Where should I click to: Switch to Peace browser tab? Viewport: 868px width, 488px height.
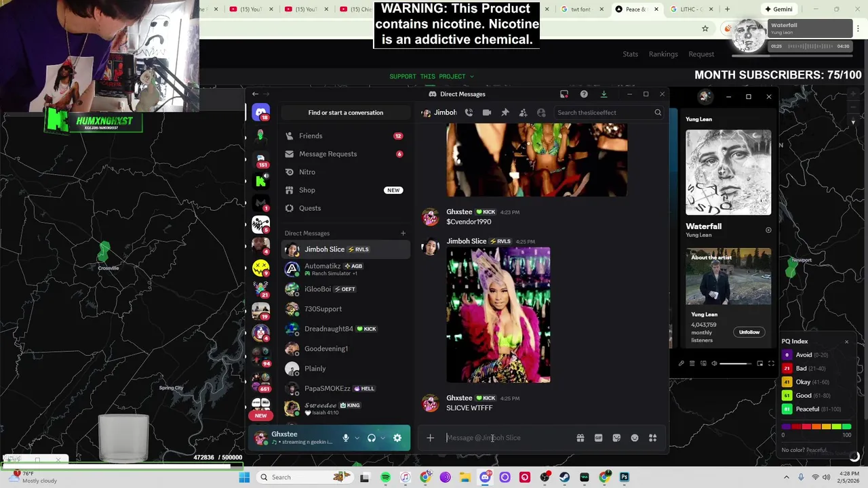coord(636,9)
